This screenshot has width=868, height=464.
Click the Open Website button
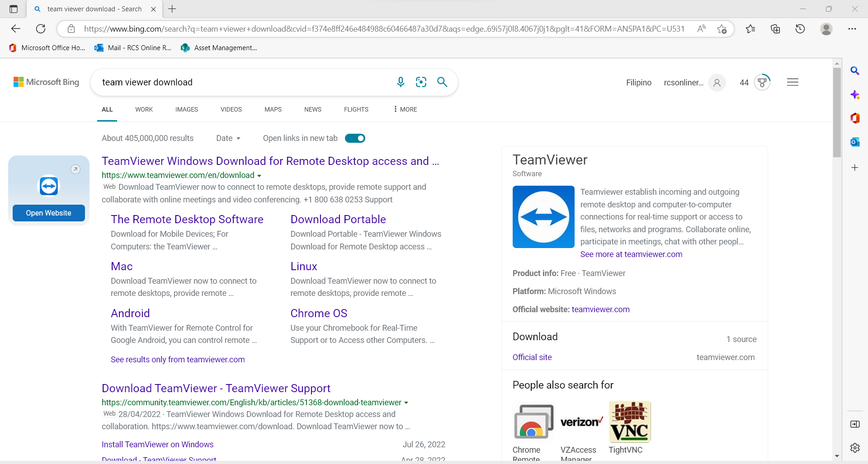49,213
